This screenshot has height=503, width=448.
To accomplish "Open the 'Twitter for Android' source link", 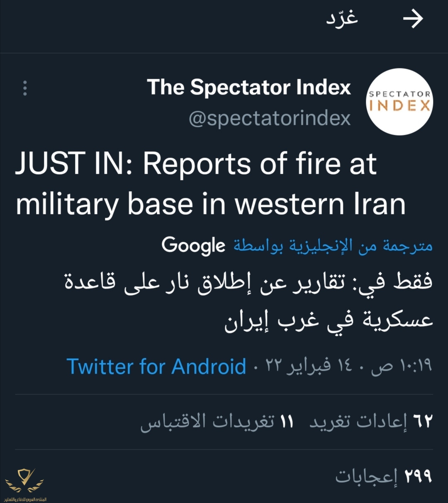I will (x=156, y=367).
